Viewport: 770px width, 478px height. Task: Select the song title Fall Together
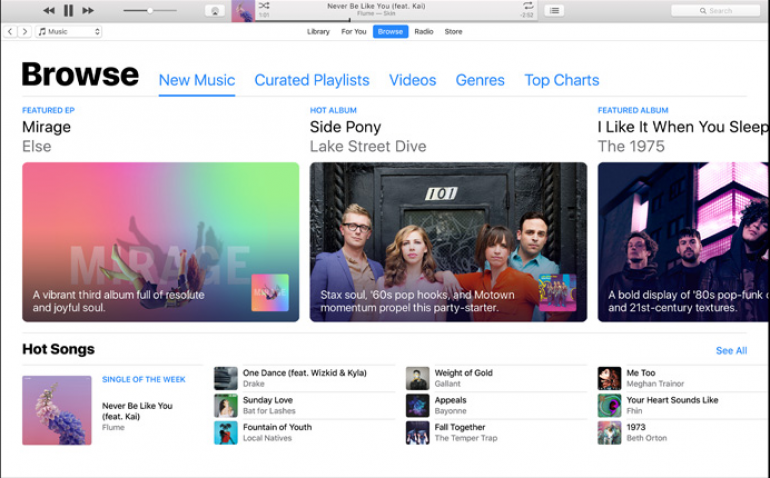coord(460,427)
